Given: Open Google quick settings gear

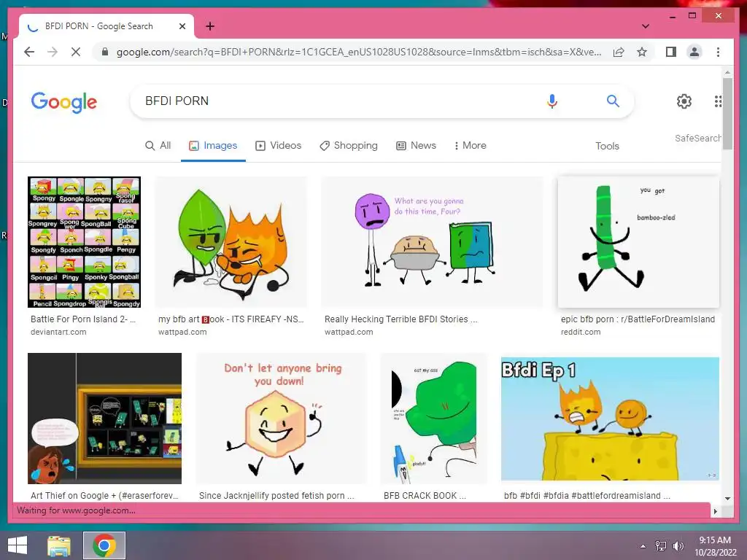Looking at the screenshot, I should click(684, 101).
